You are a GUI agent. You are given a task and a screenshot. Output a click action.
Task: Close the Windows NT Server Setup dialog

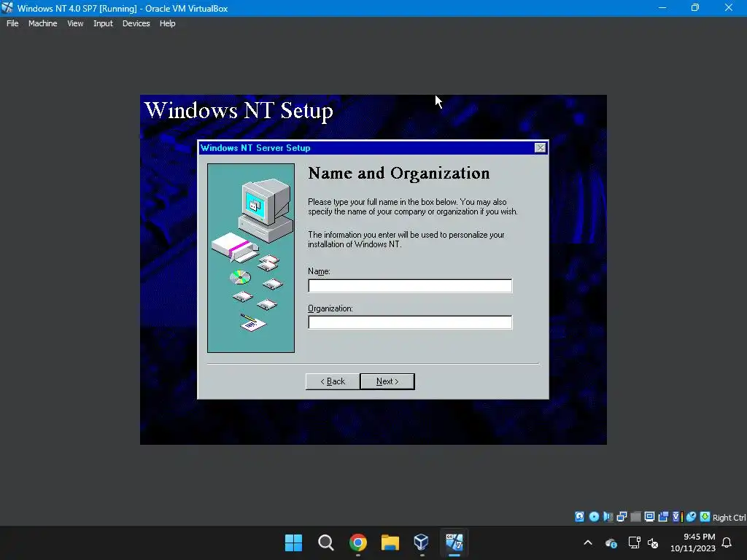click(540, 148)
